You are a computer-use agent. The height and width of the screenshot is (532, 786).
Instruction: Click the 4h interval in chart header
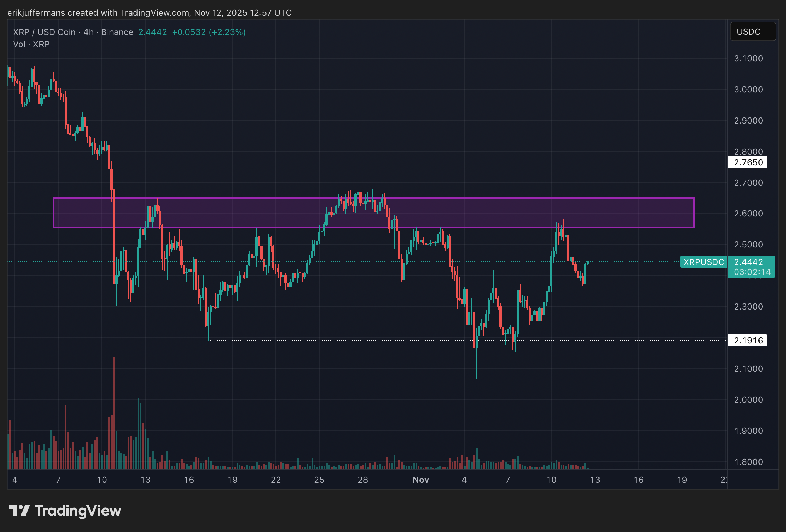click(88, 32)
